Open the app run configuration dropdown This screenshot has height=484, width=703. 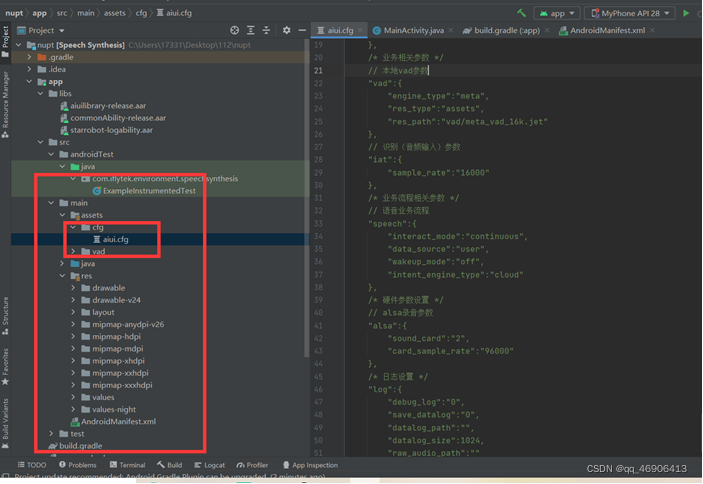pyautogui.click(x=557, y=13)
